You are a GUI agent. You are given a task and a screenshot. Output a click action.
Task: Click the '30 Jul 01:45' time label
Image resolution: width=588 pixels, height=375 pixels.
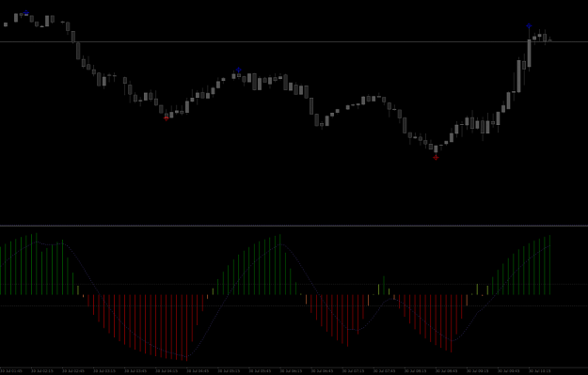pos(11,371)
